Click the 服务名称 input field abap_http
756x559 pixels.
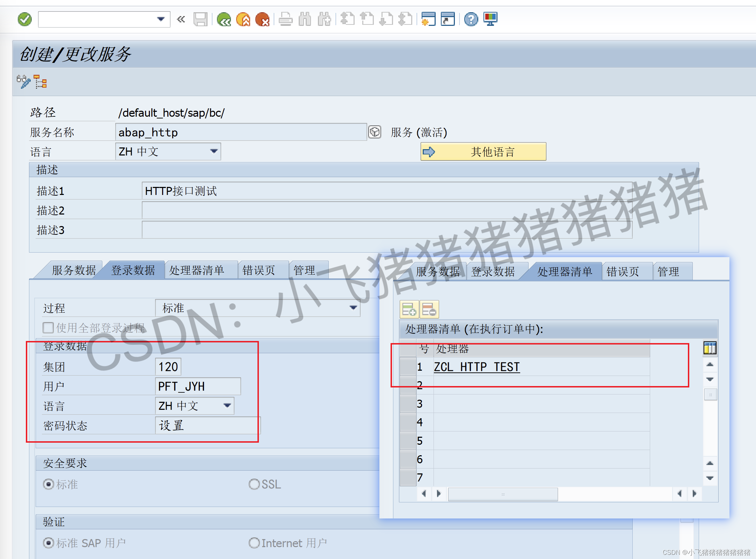pyautogui.click(x=241, y=132)
